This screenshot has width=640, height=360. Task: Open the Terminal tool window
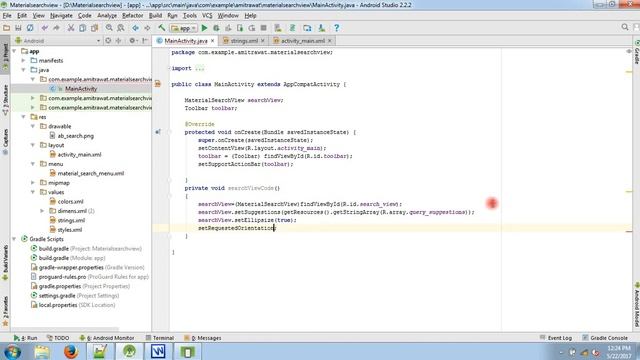point(160,338)
